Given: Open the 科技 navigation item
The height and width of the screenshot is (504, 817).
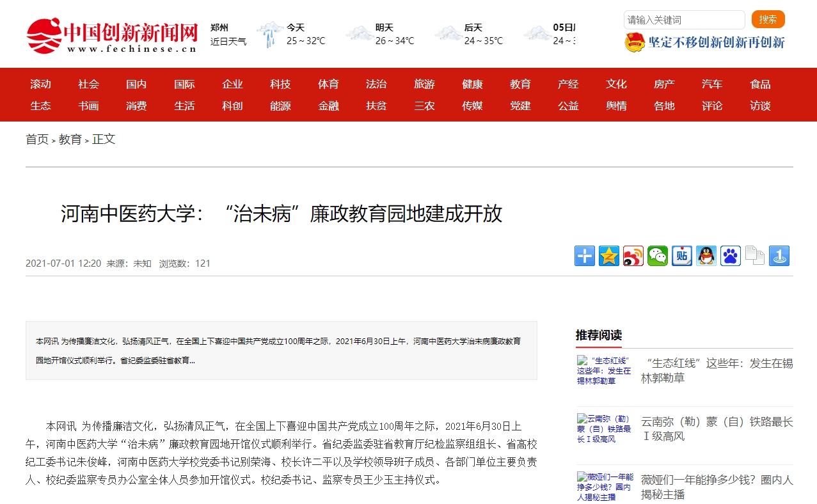Looking at the screenshot, I should [x=280, y=84].
